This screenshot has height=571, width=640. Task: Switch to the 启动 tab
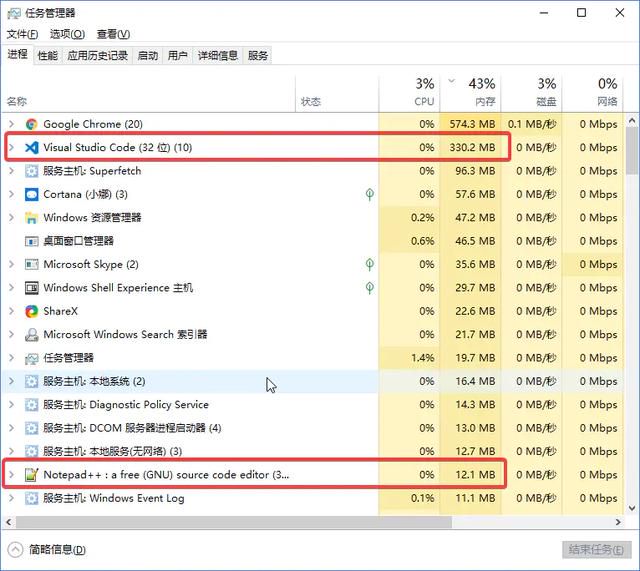148,56
